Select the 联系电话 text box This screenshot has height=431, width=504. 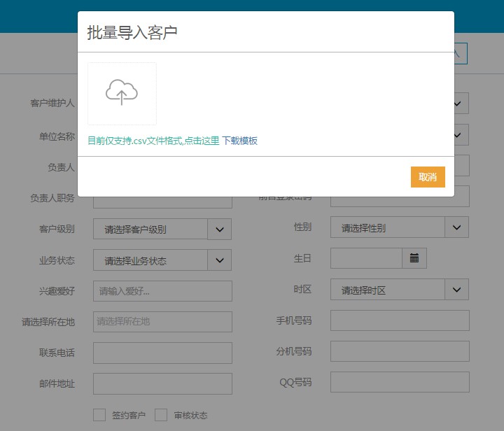pos(162,353)
